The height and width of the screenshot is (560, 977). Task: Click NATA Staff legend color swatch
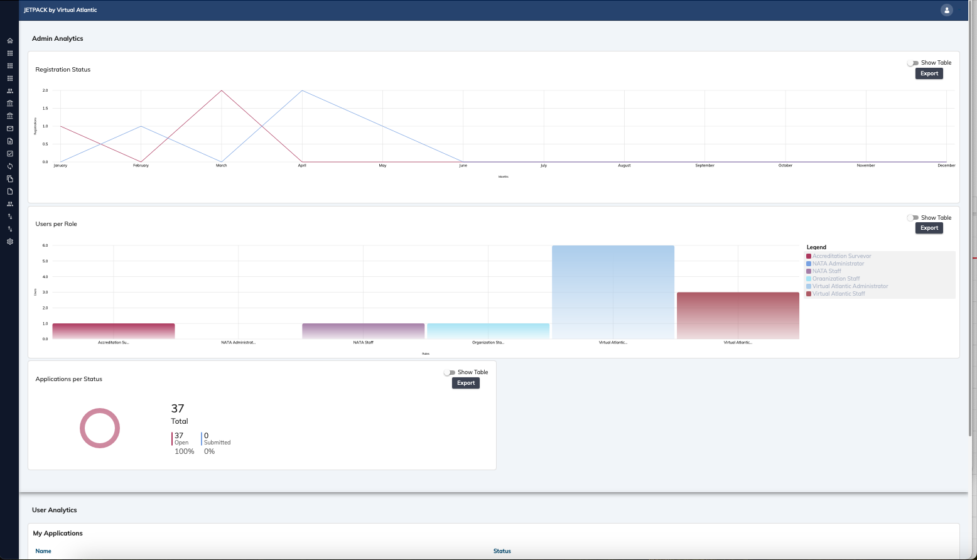(809, 271)
